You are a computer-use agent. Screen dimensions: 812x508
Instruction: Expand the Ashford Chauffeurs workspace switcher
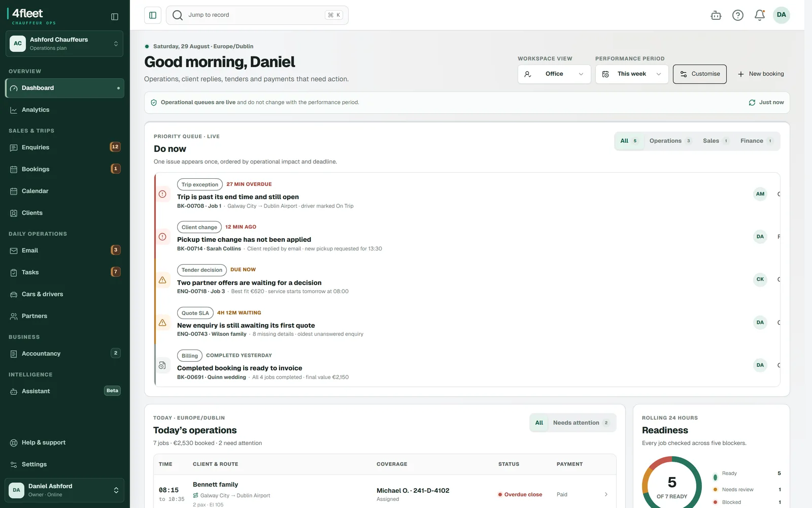[x=64, y=44]
